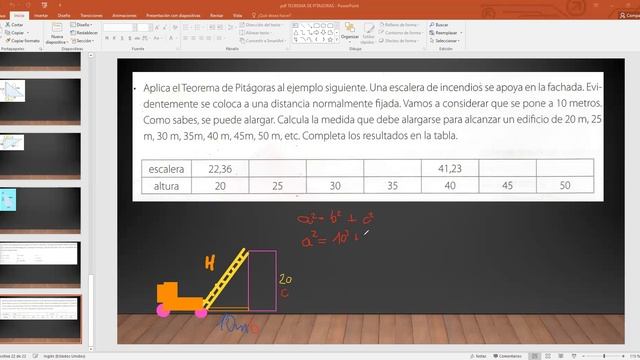Switch to slide sorter view icon

tap(548, 356)
